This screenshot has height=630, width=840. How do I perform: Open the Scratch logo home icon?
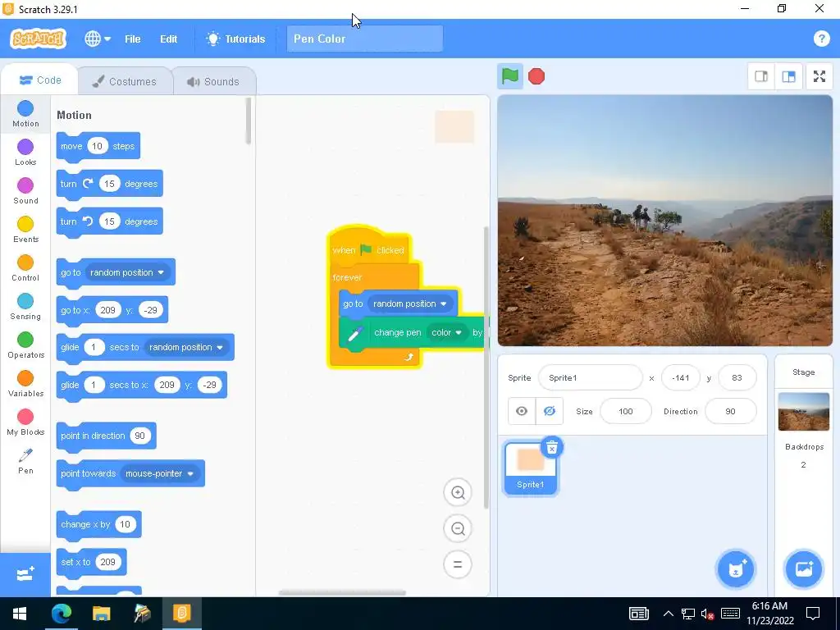[x=38, y=39]
